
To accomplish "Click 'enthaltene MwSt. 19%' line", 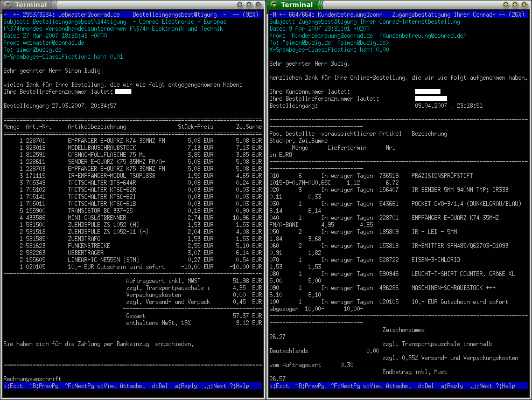I will tap(158, 323).
